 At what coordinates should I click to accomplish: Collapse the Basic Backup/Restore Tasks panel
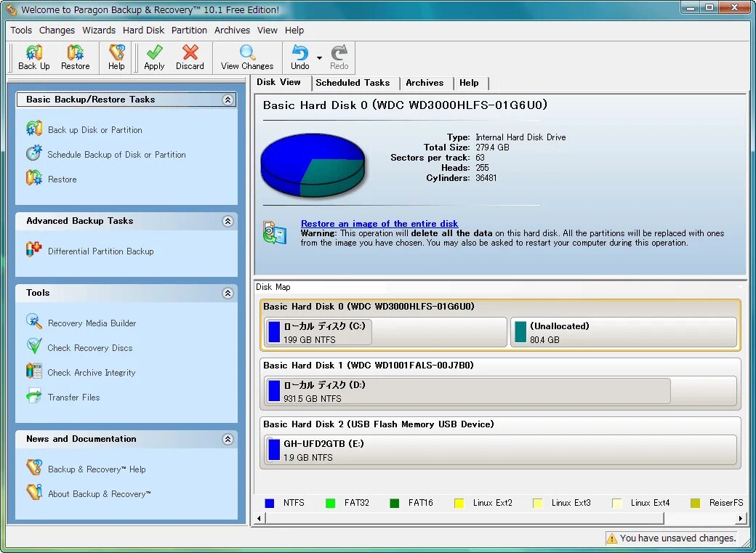228,100
